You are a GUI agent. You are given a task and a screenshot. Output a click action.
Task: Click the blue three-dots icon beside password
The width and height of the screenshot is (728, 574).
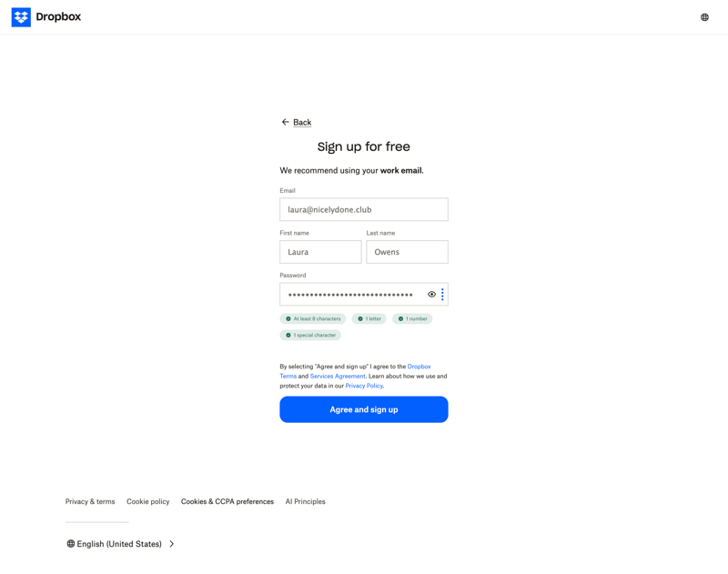(x=442, y=294)
